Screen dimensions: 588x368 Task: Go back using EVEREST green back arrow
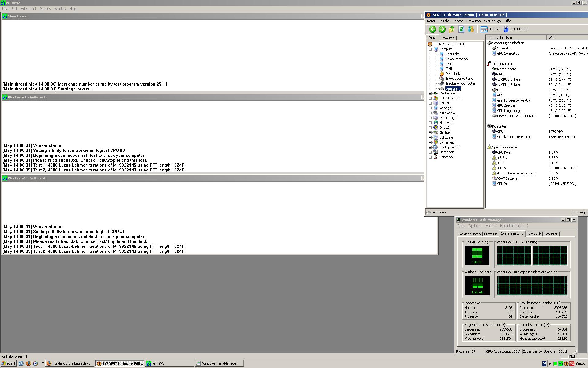[x=432, y=29]
